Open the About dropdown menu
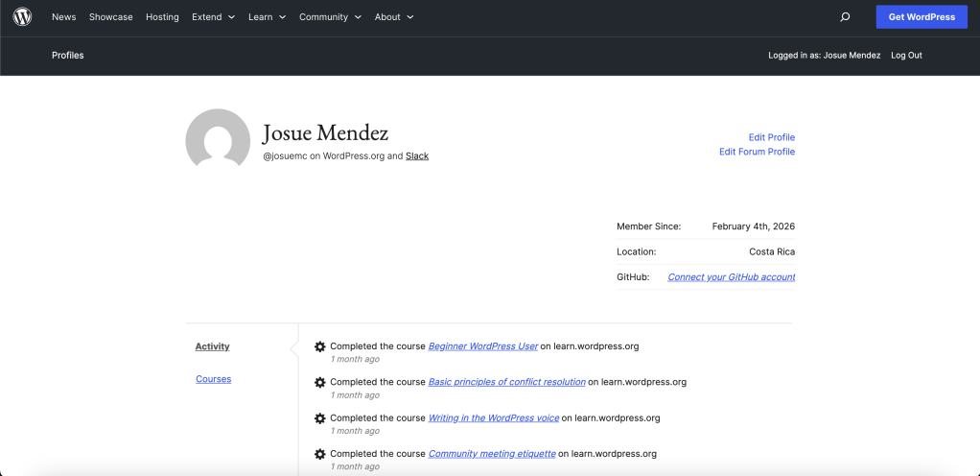 [x=394, y=17]
